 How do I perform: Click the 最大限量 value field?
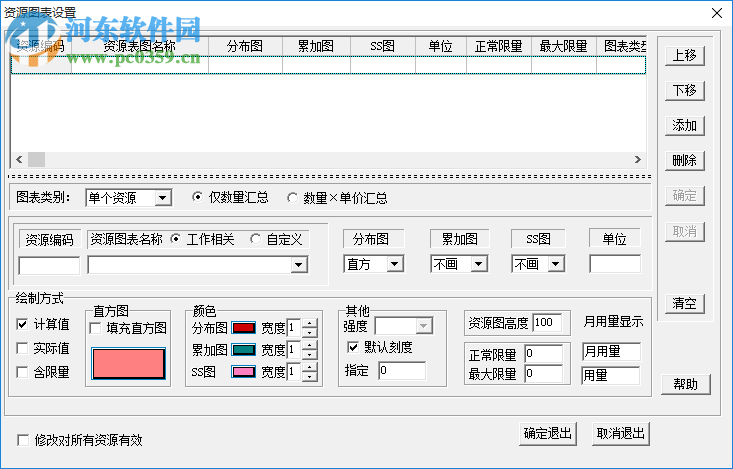tap(544, 374)
